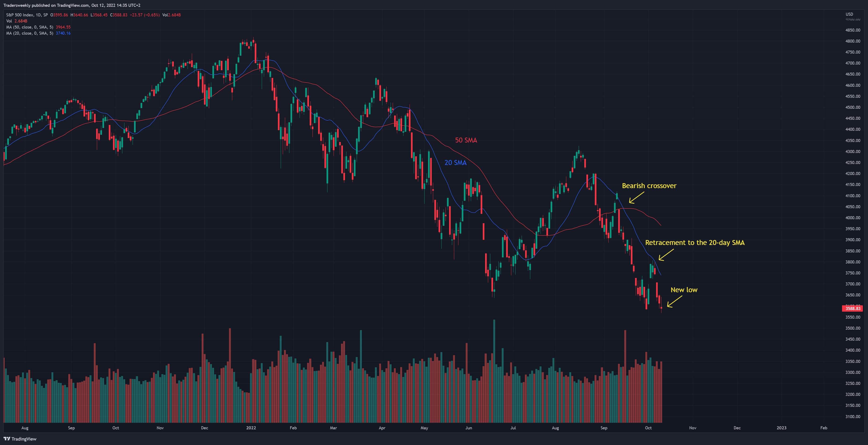Screen dimensions: 868x445
Task: Select the MA 20 indicator legend row
Action: pos(38,33)
